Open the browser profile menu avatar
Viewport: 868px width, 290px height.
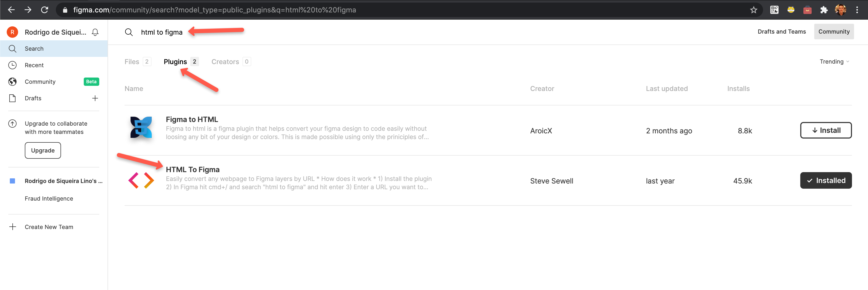pos(841,10)
